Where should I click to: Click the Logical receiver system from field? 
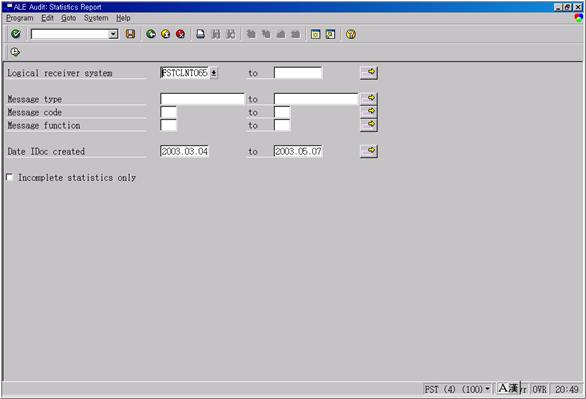point(184,73)
